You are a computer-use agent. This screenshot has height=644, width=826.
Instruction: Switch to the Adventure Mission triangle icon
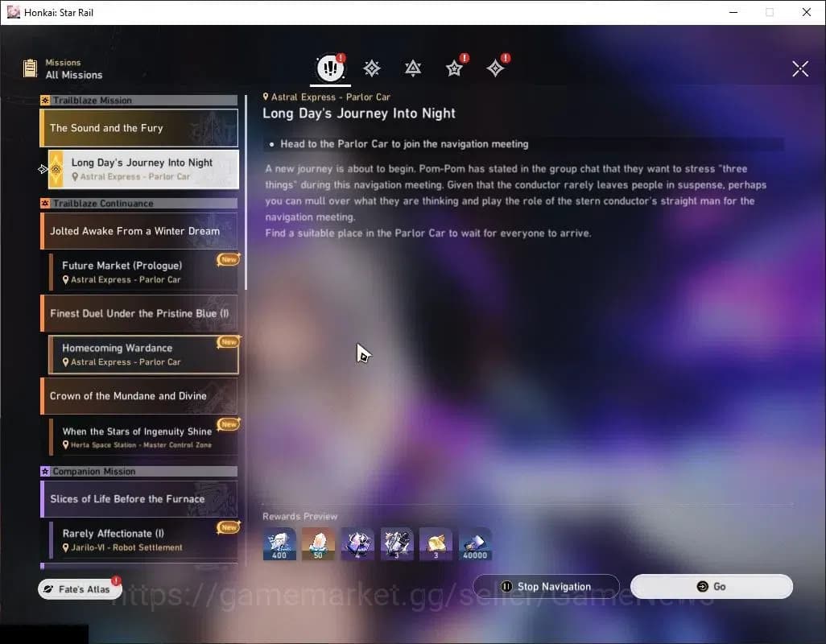pyautogui.click(x=413, y=68)
